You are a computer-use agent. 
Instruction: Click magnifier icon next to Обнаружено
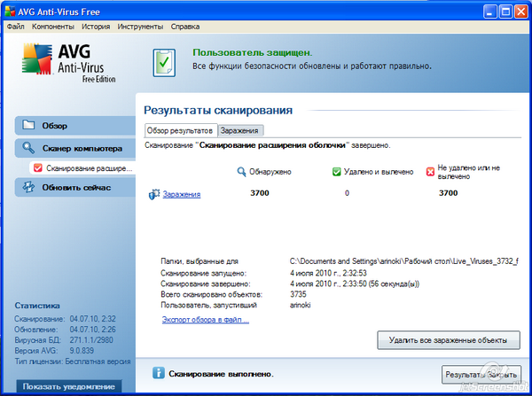[x=241, y=172]
